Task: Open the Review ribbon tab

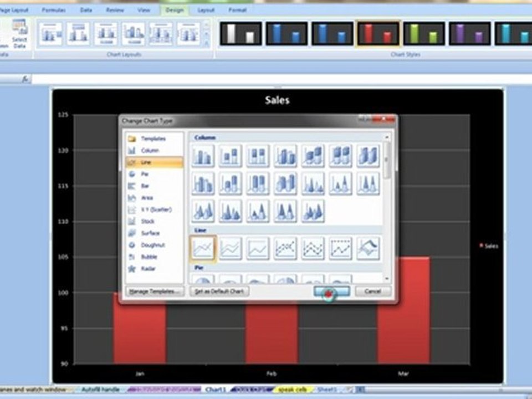Action: pyautogui.click(x=115, y=10)
